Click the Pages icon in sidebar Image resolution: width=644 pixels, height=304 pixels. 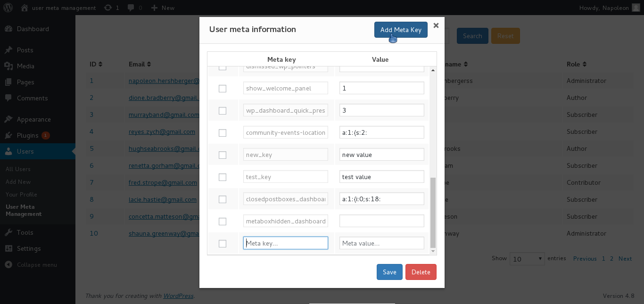point(8,82)
